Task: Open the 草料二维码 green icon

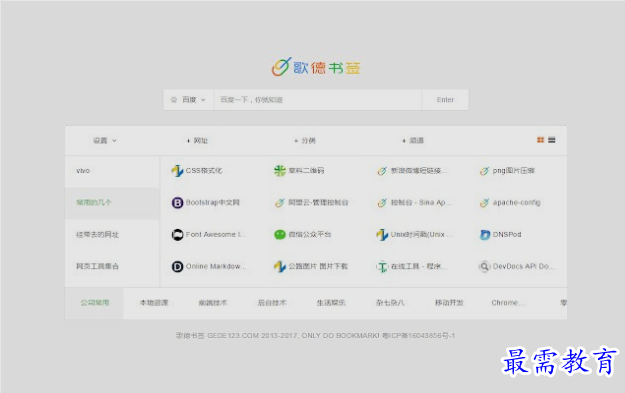Action: point(280,171)
